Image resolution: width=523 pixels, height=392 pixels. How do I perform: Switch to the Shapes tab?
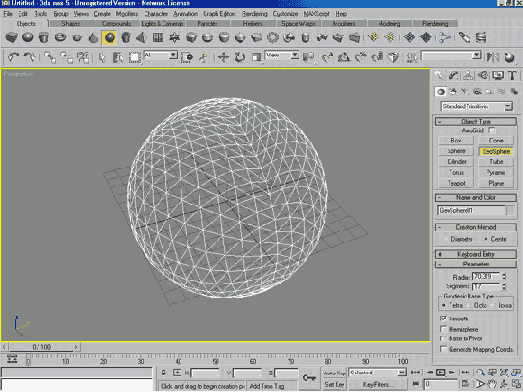click(71, 24)
